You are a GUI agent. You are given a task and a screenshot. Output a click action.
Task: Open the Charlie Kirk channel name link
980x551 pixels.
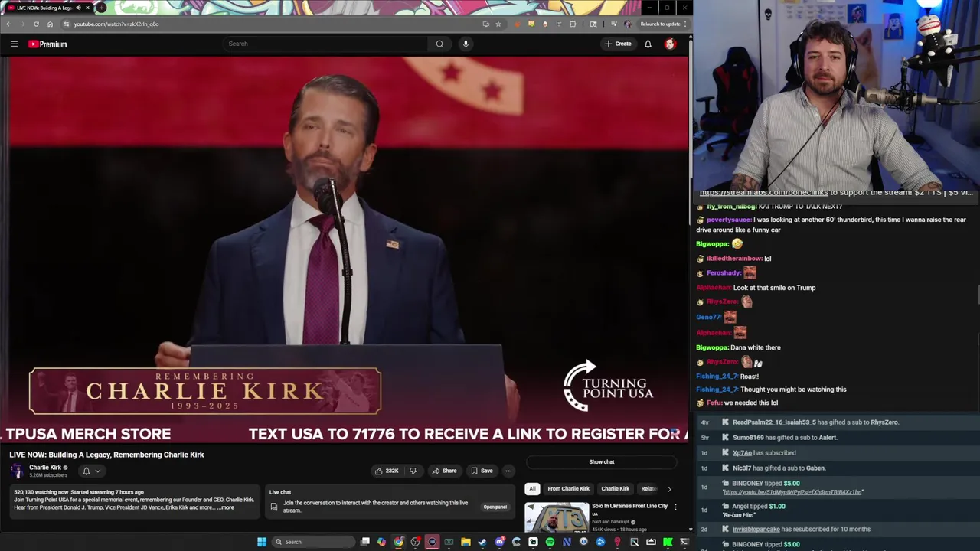[x=45, y=468]
